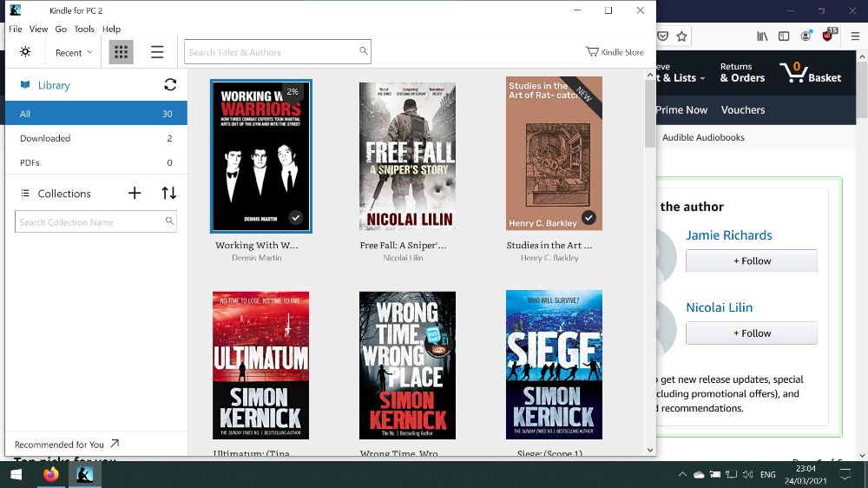Click the magnifier in collection search
The image size is (868, 488).
(170, 221)
